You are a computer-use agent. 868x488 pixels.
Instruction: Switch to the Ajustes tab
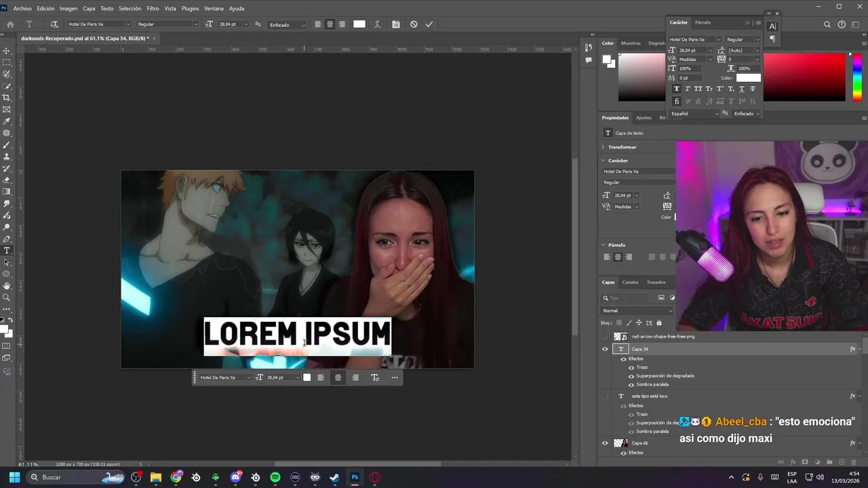(644, 117)
